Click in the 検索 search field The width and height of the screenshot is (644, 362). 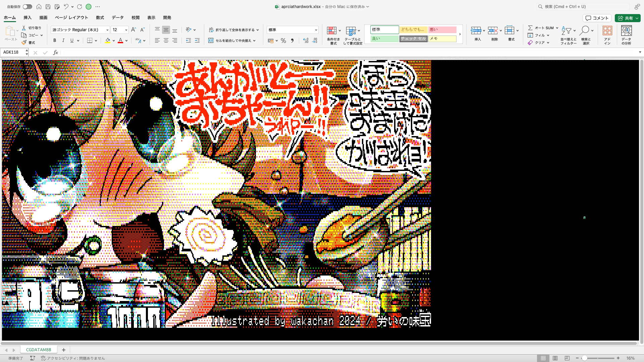tap(583, 7)
